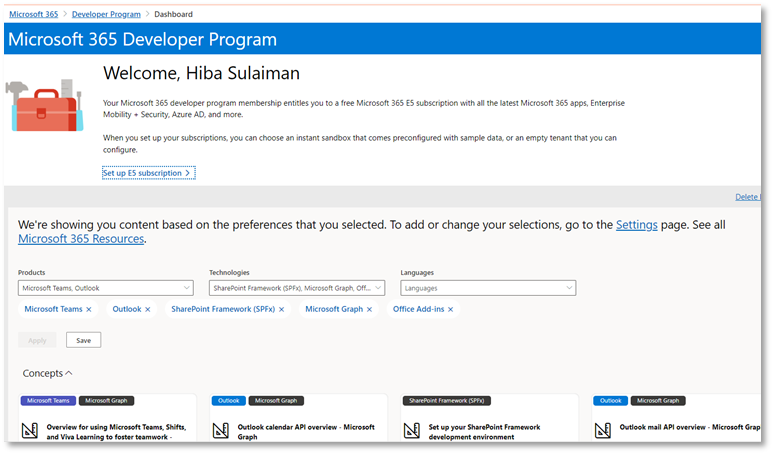Open the Languages dropdown
This screenshot has height=454, width=773.
click(x=487, y=288)
